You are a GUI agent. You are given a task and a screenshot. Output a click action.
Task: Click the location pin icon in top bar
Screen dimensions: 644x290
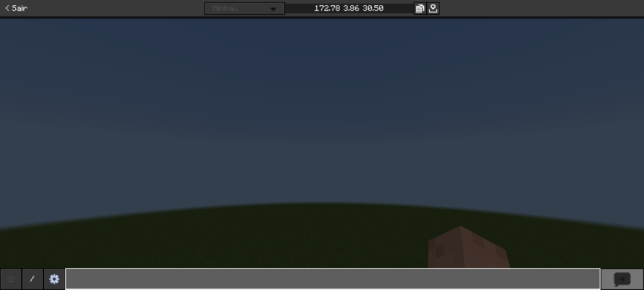[x=433, y=8]
